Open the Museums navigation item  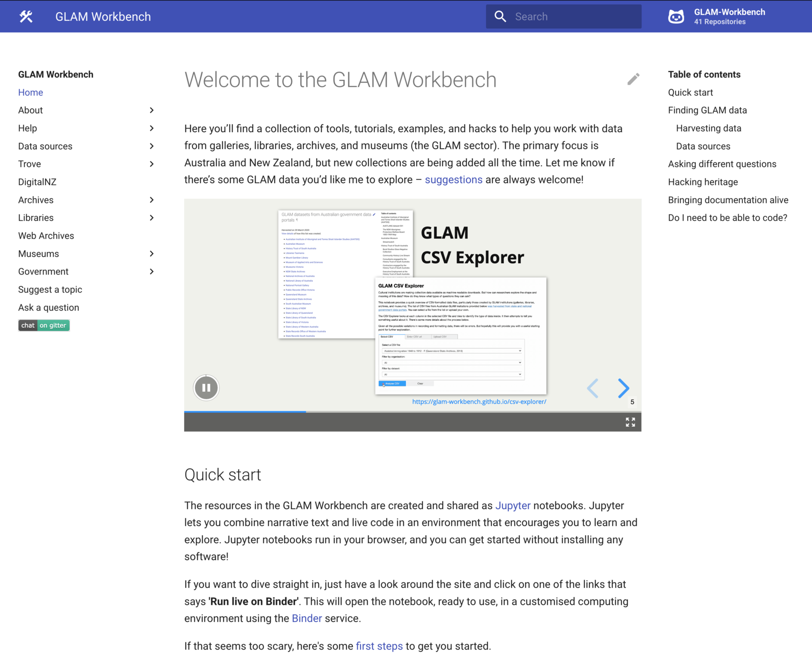click(x=38, y=253)
